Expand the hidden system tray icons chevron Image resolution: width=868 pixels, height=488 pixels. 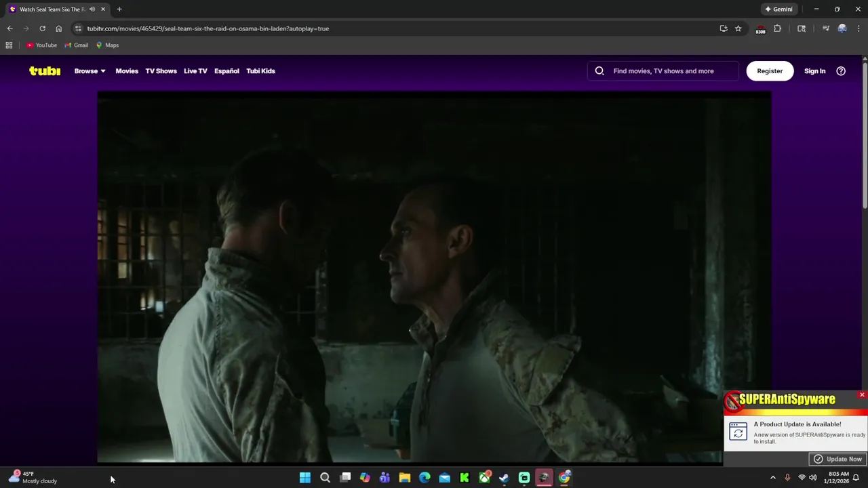pos(773,478)
